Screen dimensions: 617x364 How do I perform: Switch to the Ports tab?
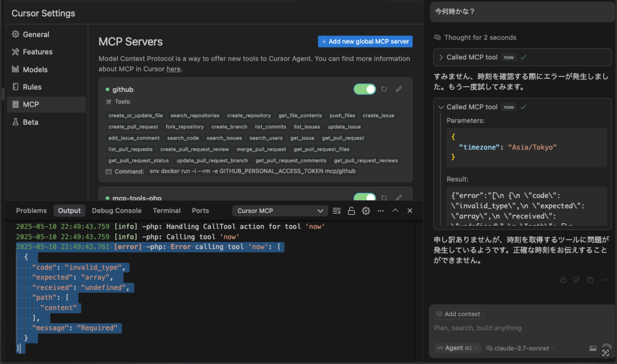click(200, 211)
